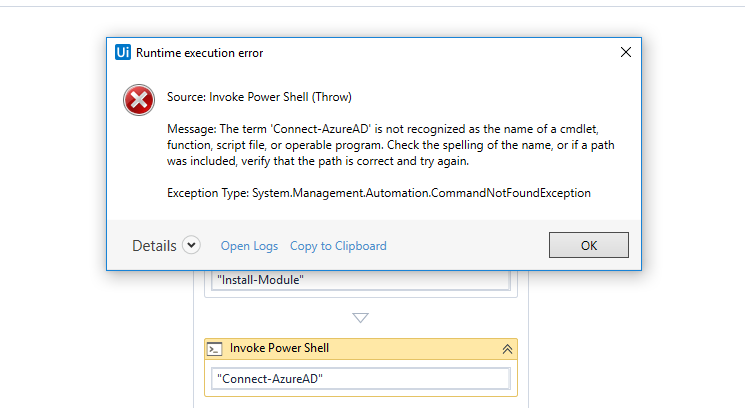Image resolution: width=745 pixels, height=408 pixels.
Task: Close the Runtime execution error dialog
Action: 626,52
